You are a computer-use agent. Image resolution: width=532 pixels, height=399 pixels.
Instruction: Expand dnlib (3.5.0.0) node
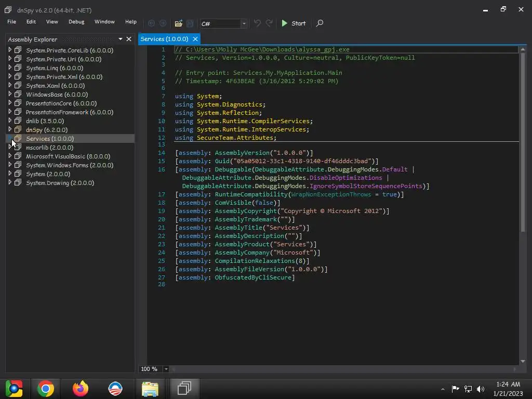10,121
